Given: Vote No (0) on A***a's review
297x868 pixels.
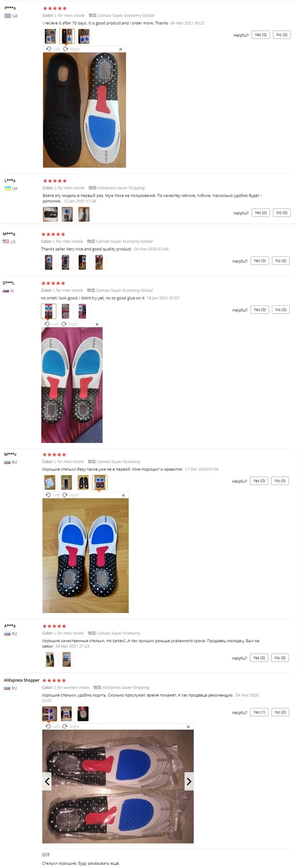Looking at the screenshot, I should [x=280, y=658].
